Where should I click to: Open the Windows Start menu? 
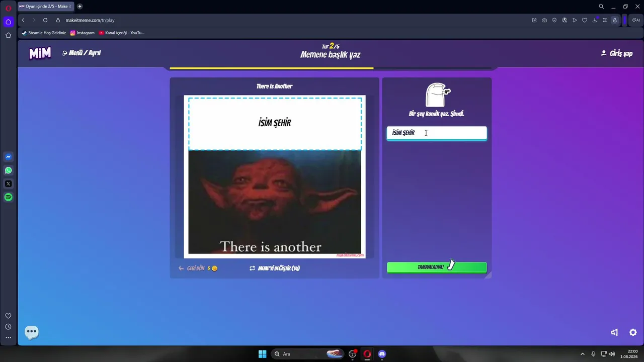(x=262, y=354)
